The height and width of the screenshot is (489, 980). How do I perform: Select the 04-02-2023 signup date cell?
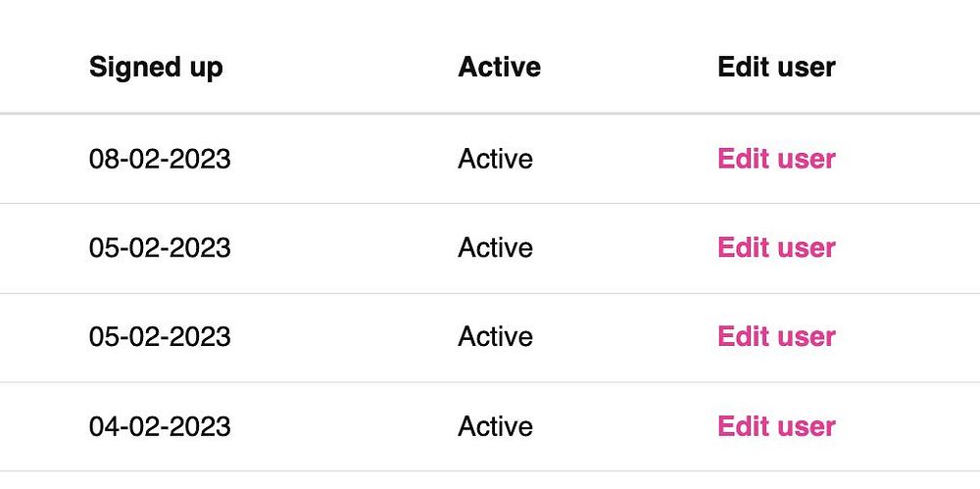pos(160,426)
